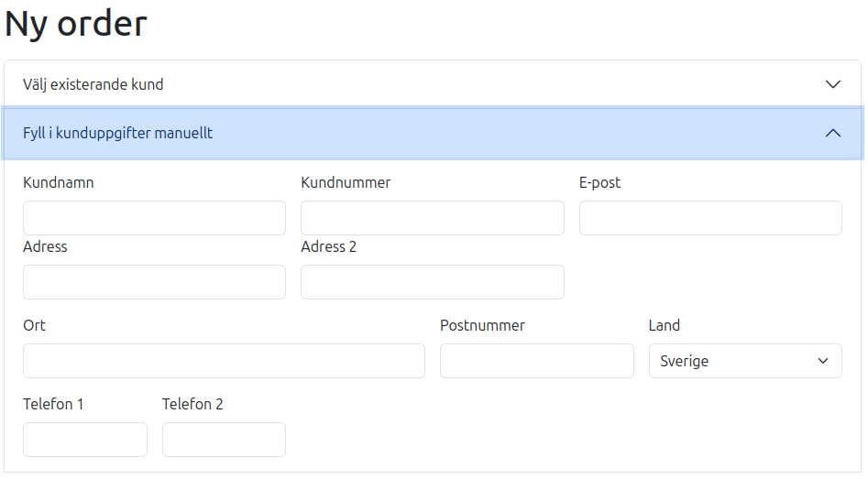Image resolution: width=868 pixels, height=479 pixels.
Task: Select the E-post input field
Action: point(710,218)
